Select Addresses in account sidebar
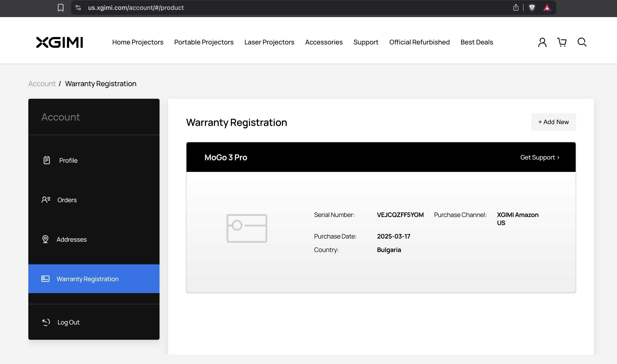617x364 pixels. coord(94,239)
